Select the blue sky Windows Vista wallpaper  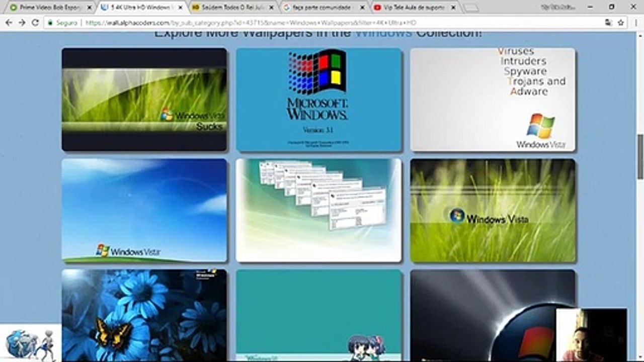(144, 211)
